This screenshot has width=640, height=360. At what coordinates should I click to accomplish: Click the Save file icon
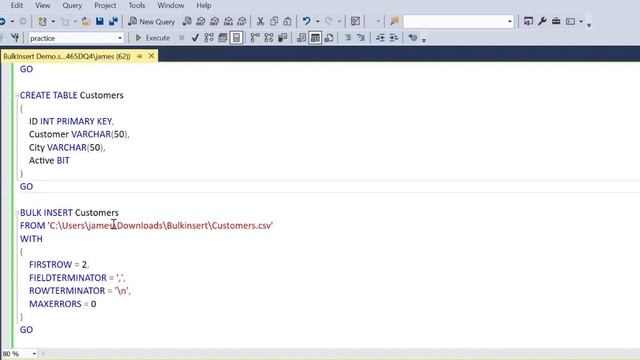pos(99,21)
